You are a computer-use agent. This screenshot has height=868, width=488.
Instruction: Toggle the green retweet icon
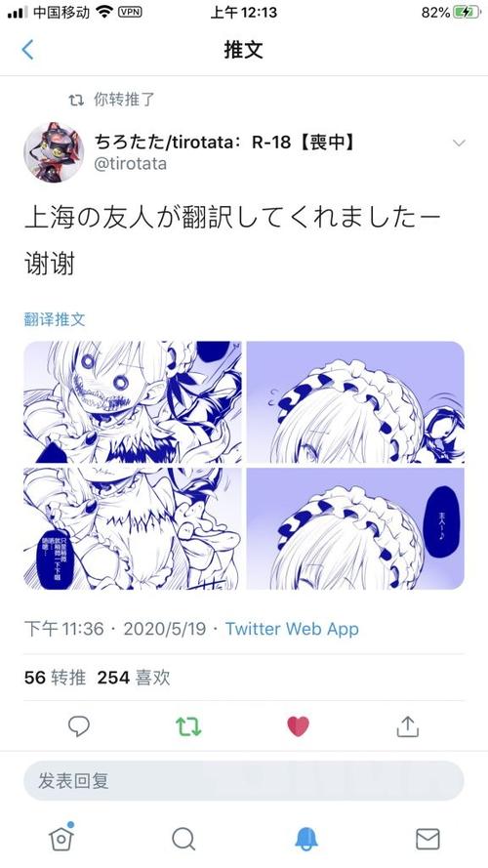click(x=188, y=726)
